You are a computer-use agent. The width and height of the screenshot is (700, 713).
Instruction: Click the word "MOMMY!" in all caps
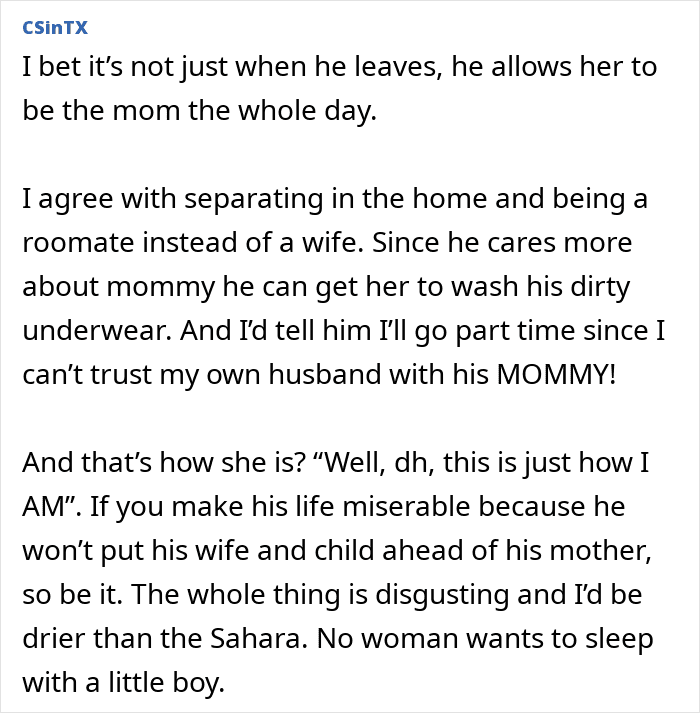pyautogui.click(x=556, y=374)
